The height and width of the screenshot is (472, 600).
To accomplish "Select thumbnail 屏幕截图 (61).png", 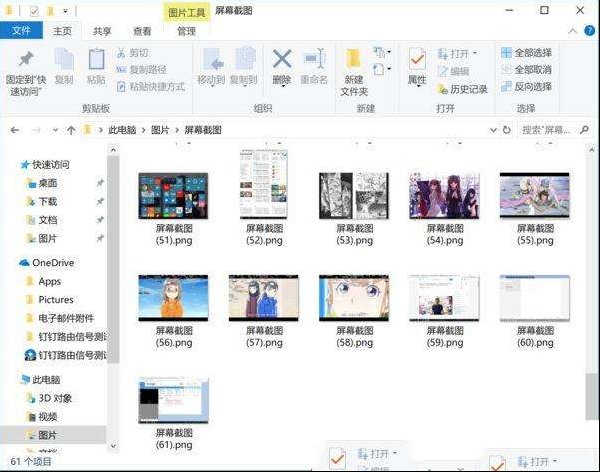I will point(173,400).
